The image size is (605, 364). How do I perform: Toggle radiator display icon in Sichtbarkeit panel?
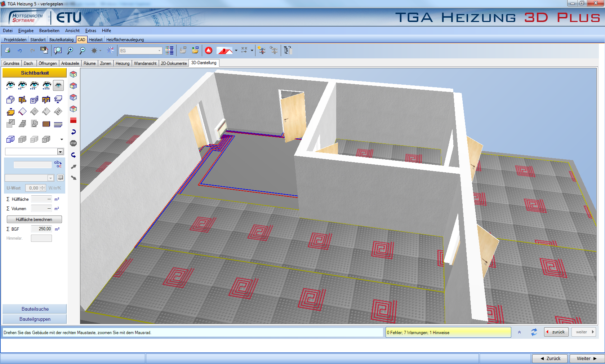[46, 124]
